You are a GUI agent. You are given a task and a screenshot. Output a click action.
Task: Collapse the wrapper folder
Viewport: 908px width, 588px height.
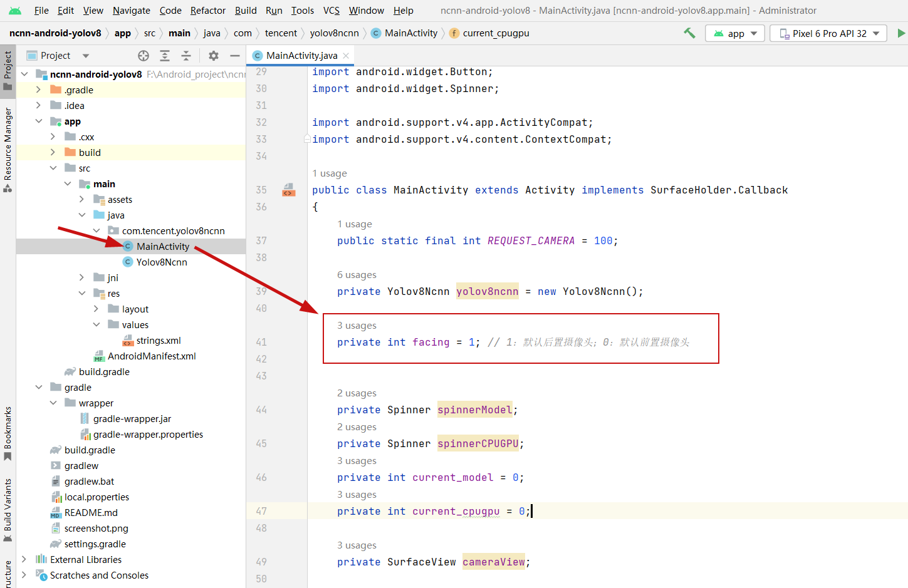click(x=53, y=403)
